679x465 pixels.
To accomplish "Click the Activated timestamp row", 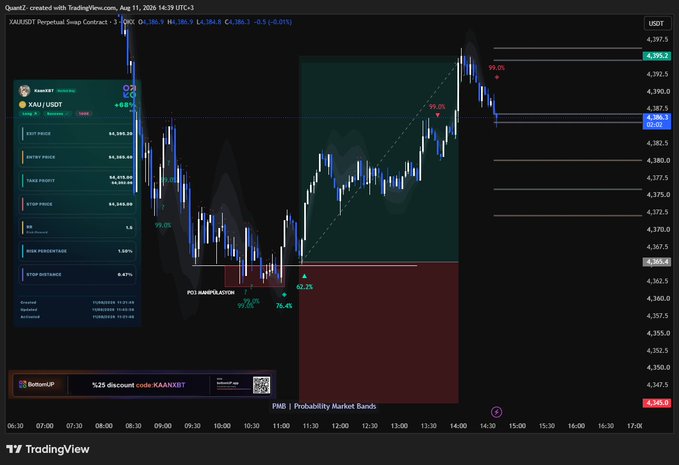I will coord(77,316).
